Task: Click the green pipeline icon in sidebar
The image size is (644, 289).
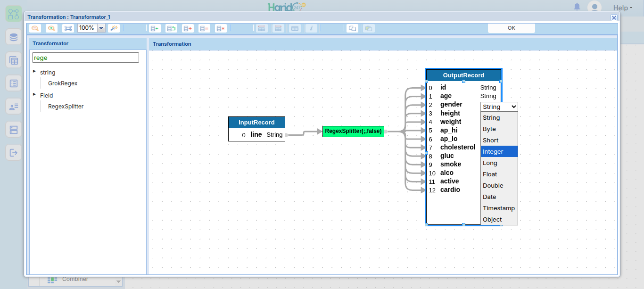Action: (x=14, y=13)
